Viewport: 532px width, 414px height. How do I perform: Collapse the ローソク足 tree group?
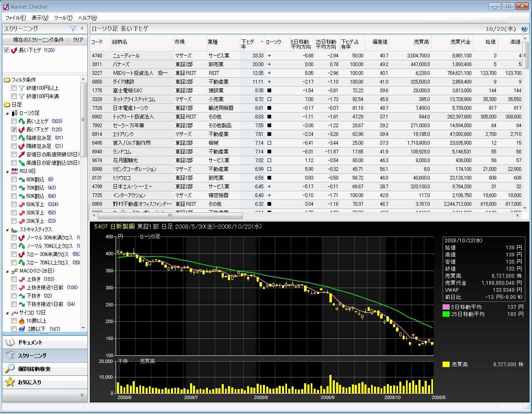pyautogui.click(x=7, y=113)
